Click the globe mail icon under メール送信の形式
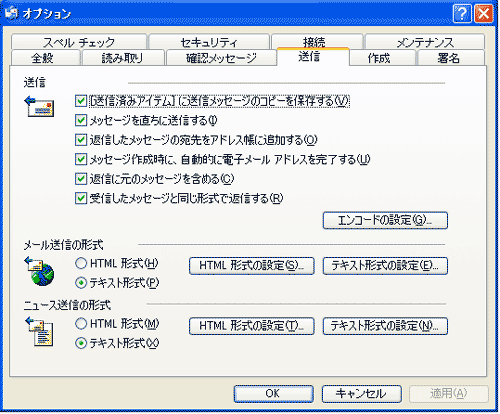 click(39, 271)
